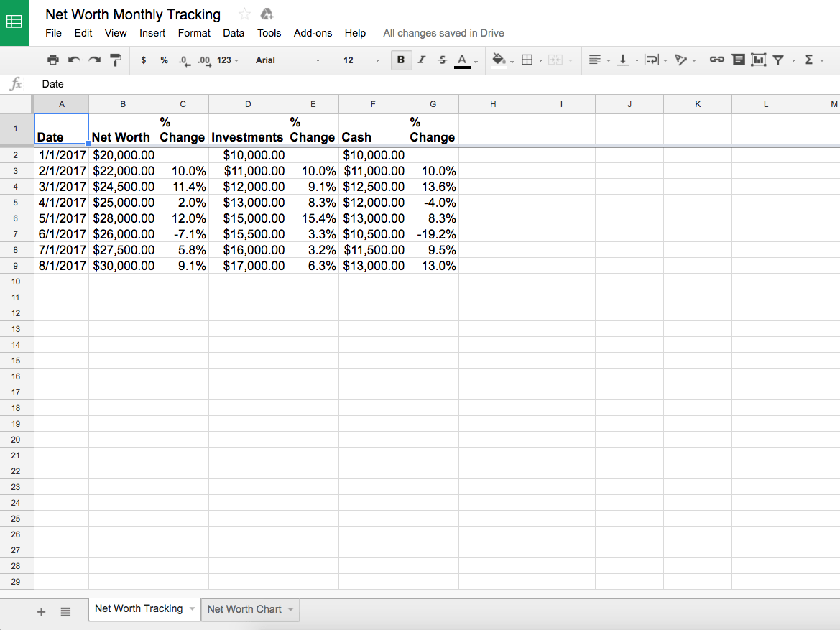Open the 123 more formats dropdown
The height and width of the screenshot is (630, 840).
click(228, 60)
